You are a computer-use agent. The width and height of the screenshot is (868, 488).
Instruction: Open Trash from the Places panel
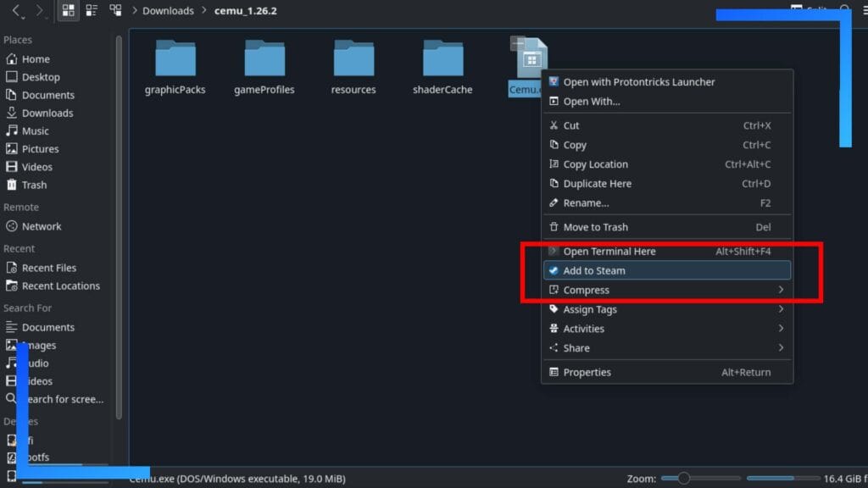[x=34, y=185]
